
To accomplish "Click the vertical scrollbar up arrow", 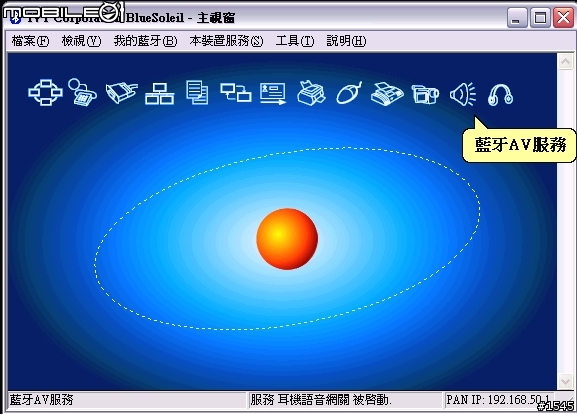I will click(566, 61).
